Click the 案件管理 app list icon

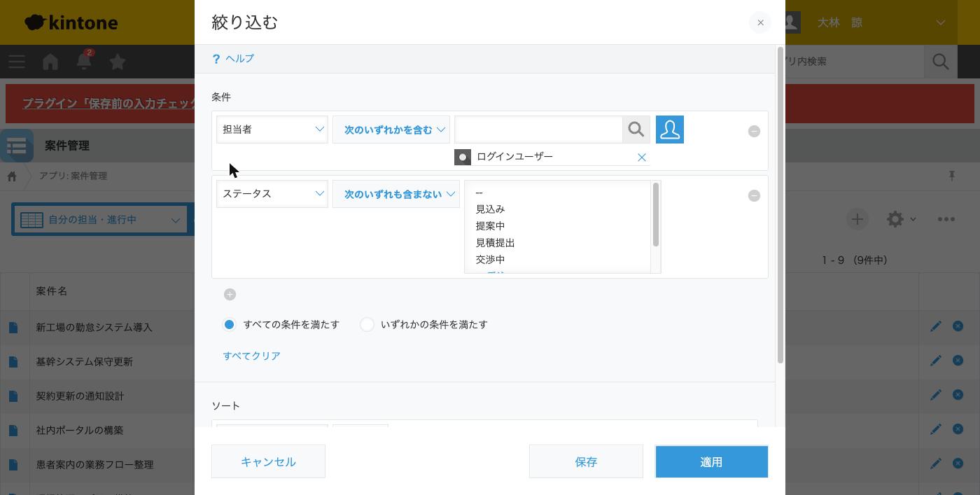(x=17, y=146)
